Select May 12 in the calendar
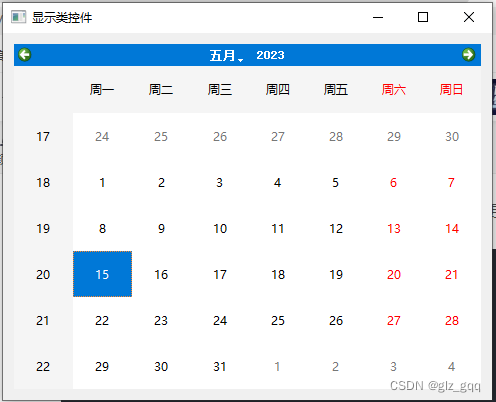Screen dimensions: 496x402 point(336,228)
